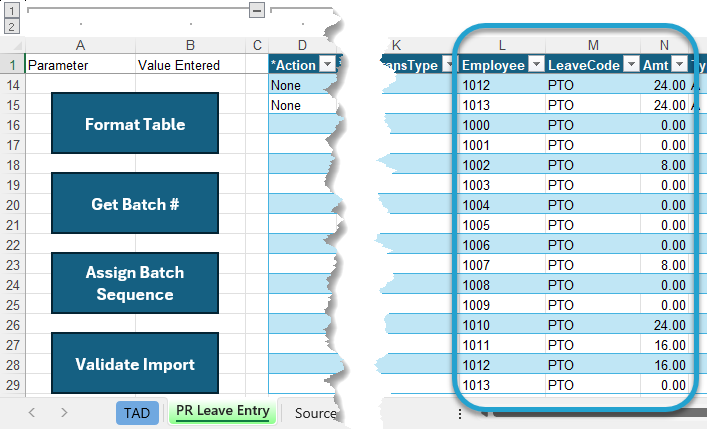Image resolution: width=707 pixels, height=429 pixels.
Task: Select row 22 header
Action: 13,244
